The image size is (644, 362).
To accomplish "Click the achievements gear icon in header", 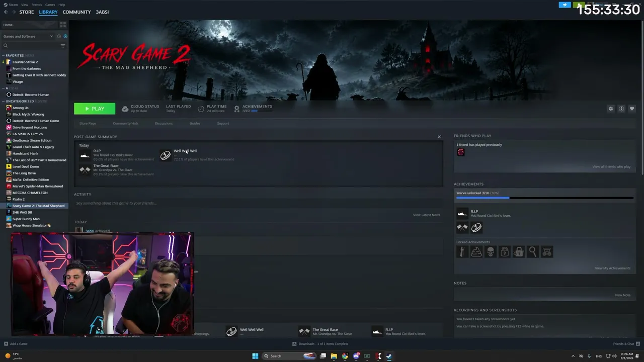I will 236,109.
